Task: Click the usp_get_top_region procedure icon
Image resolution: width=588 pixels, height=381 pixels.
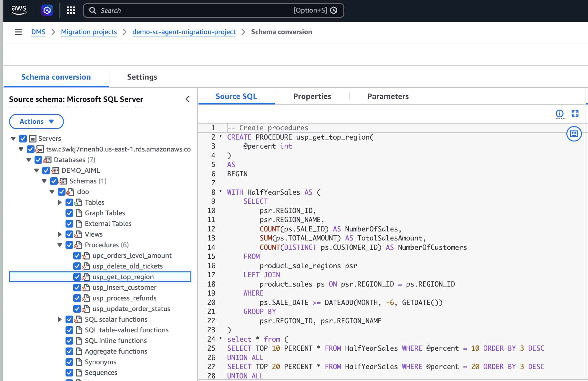Action: [x=86, y=277]
